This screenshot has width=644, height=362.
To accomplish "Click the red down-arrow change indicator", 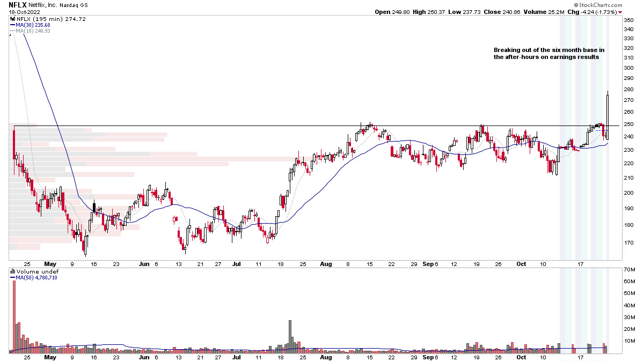I will 620,11.
